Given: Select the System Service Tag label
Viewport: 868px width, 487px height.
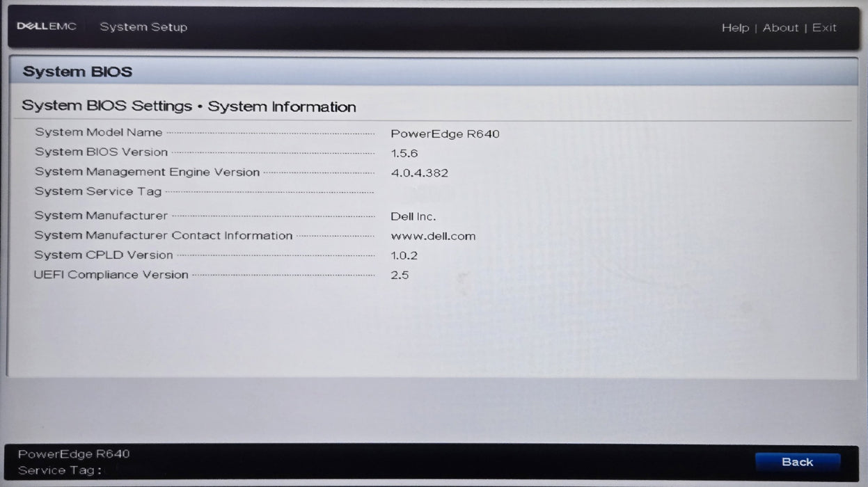Looking at the screenshot, I should pos(98,191).
